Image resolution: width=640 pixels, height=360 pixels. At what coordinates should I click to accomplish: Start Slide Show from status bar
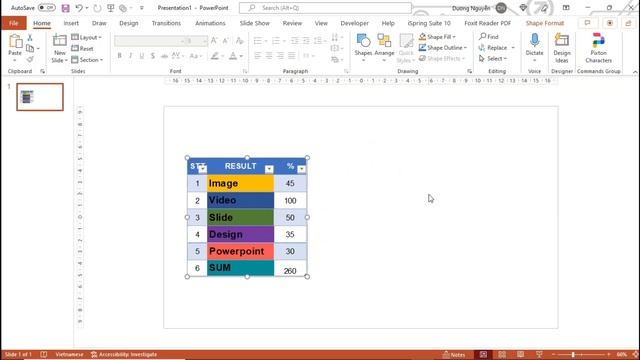point(539,354)
